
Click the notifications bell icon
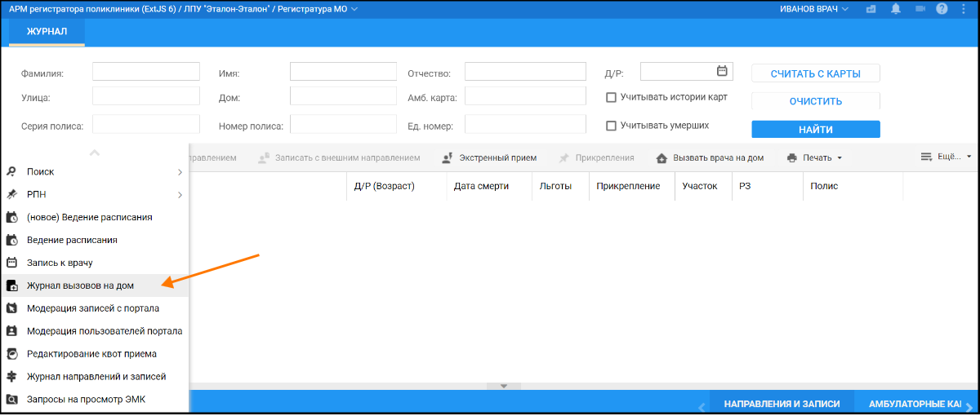(896, 9)
